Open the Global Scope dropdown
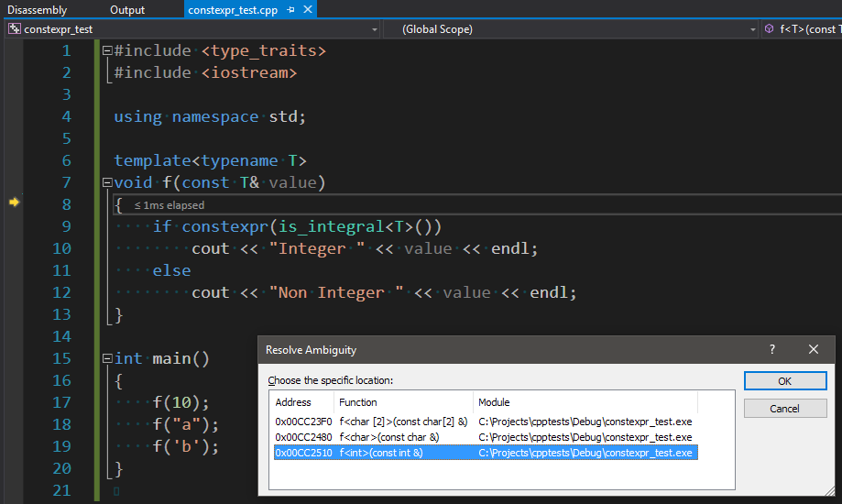 tap(750, 29)
